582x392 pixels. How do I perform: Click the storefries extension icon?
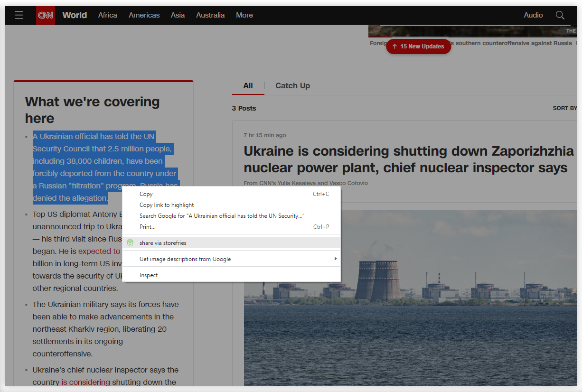click(x=130, y=243)
